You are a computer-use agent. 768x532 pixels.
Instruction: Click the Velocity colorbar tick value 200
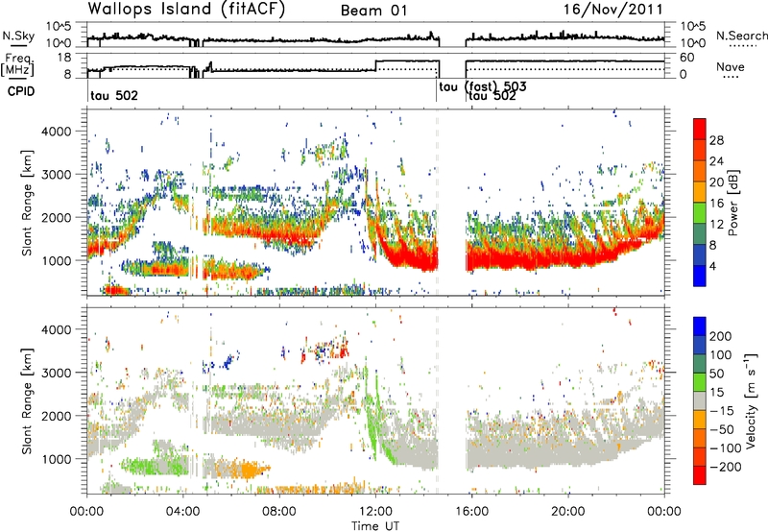721,336
